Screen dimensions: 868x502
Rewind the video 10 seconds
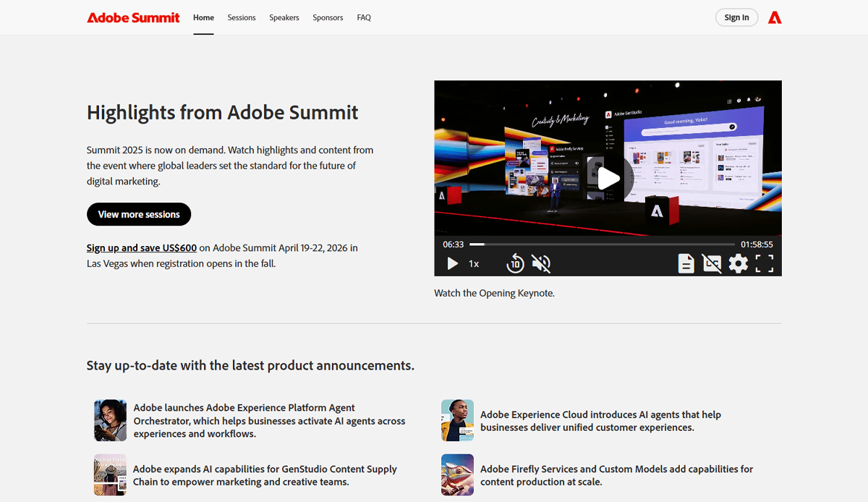click(x=515, y=263)
